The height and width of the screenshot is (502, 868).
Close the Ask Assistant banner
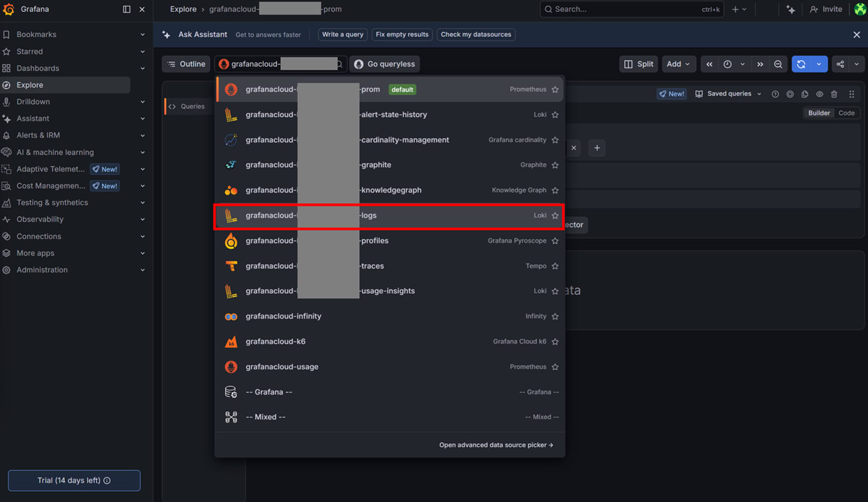857,34
